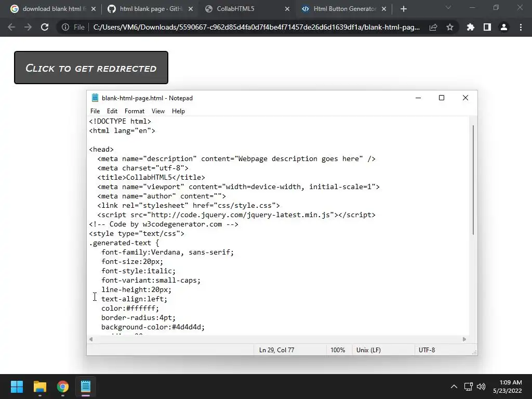Bookmark this page with the star icon
Viewport: 532px width, 399px height.
[x=450, y=27]
